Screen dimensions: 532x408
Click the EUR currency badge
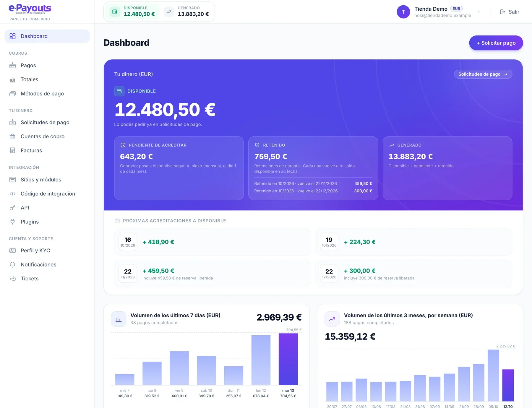[456, 9]
